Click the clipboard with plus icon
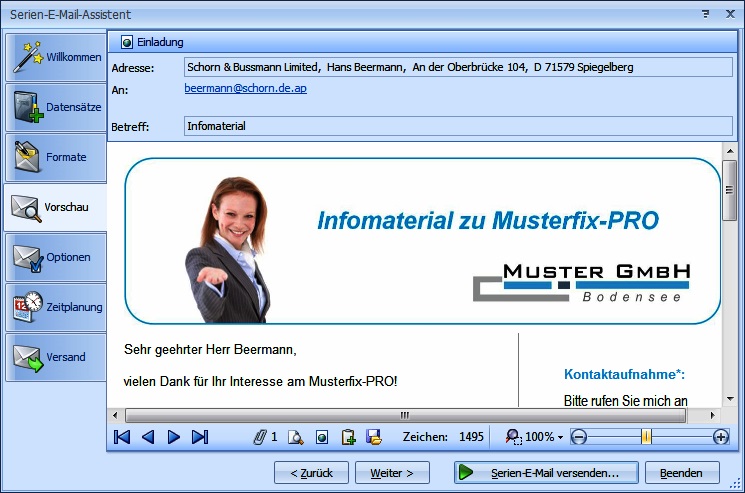The height and width of the screenshot is (493, 745). click(x=348, y=437)
